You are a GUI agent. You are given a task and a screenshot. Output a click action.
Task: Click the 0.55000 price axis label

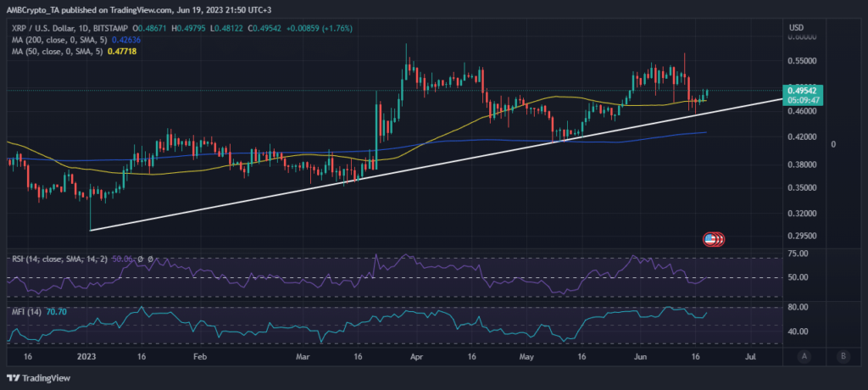pyautogui.click(x=801, y=62)
